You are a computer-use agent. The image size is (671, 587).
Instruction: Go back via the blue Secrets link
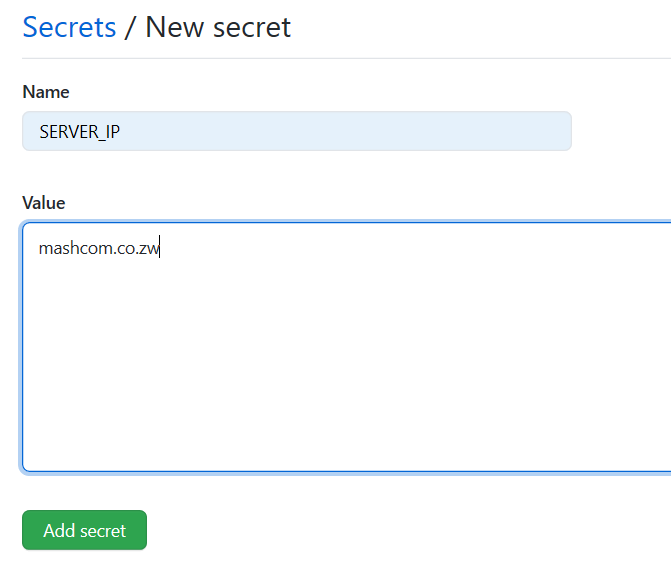tap(69, 27)
